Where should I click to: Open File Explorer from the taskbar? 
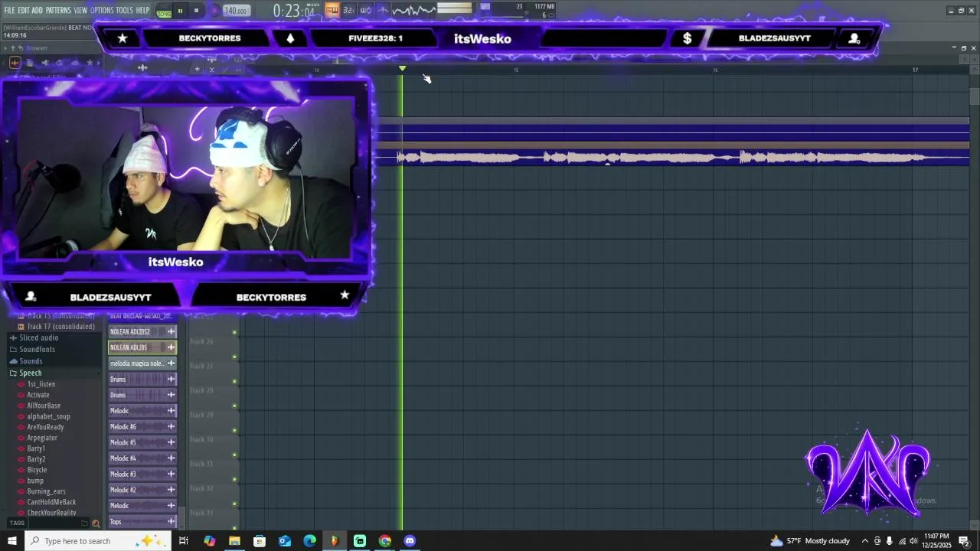[x=234, y=541]
